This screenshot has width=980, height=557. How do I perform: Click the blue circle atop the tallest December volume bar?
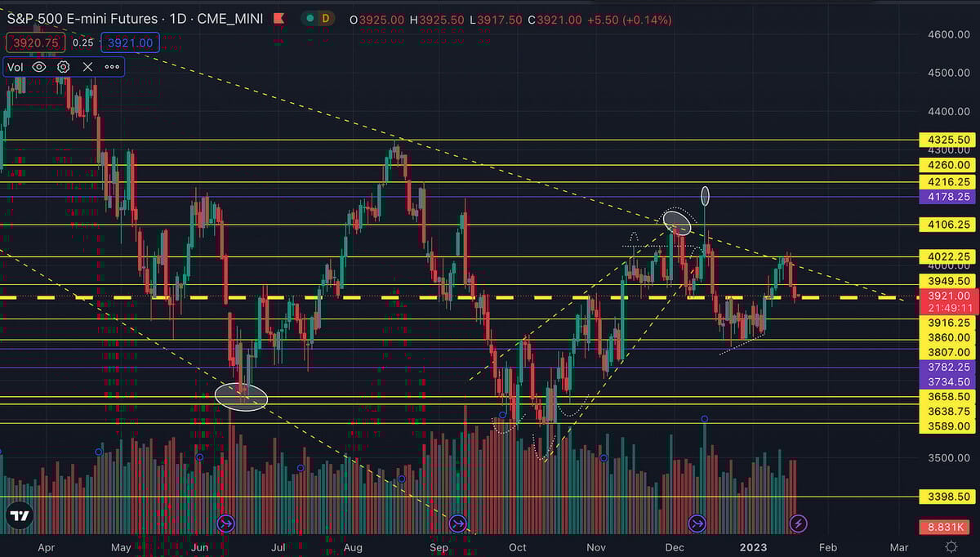click(x=705, y=419)
